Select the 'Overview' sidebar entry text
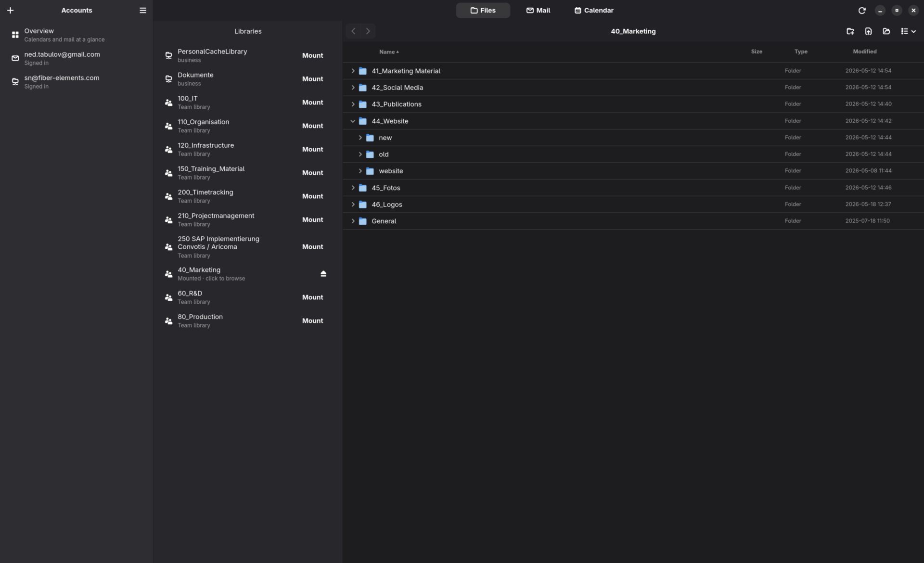Image resolution: width=924 pixels, height=563 pixels. [39, 31]
